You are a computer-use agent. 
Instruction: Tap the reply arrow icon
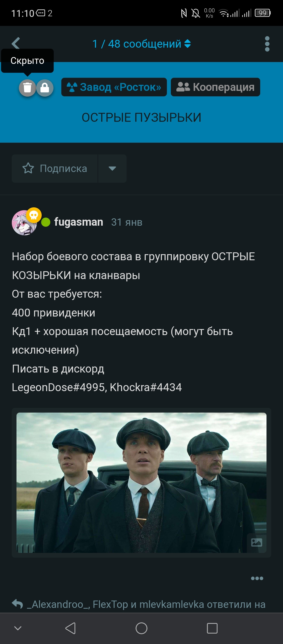coord(18,604)
